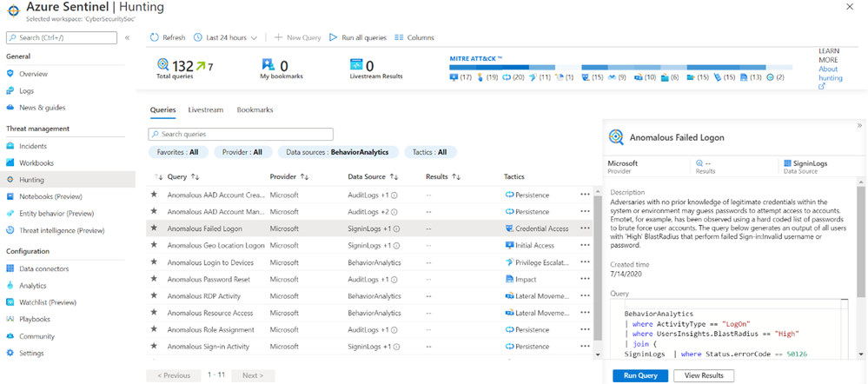868x384 pixels.
Task: Open the Overview page in sidebar
Action: tap(33, 74)
